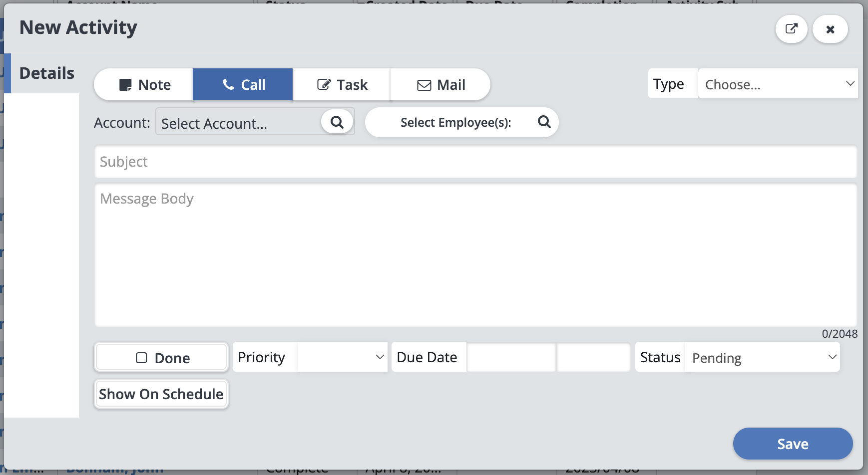Focus the Subject input field
The width and height of the screenshot is (868, 475).
[x=475, y=162]
